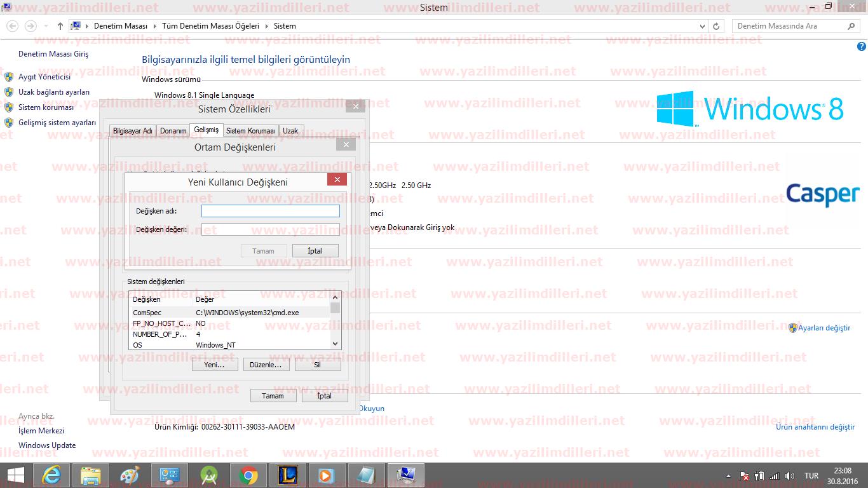Click Tamam in Ortam Değişkenleri dialog
Image resolution: width=868 pixels, height=488 pixels.
(273, 395)
